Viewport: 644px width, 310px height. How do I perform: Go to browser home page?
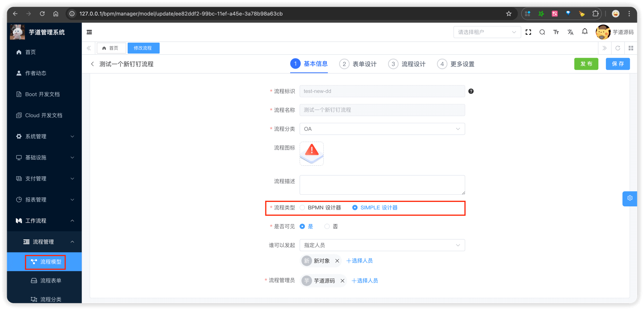[x=56, y=14]
